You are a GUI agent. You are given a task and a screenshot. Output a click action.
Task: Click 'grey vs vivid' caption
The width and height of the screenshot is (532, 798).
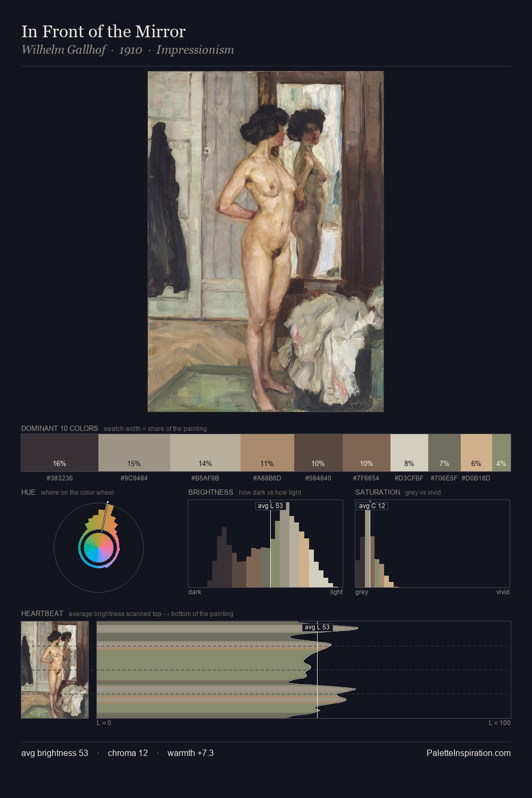[423, 493]
